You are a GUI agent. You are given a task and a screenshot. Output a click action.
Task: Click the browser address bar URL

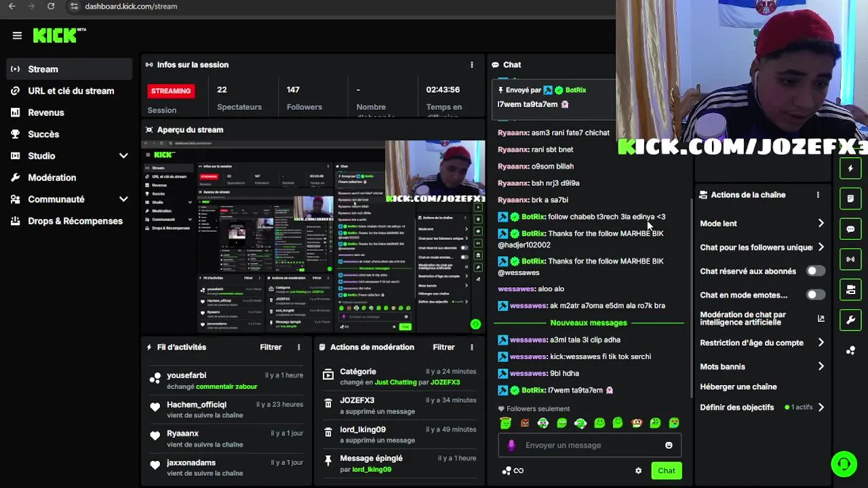tap(131, 6)
